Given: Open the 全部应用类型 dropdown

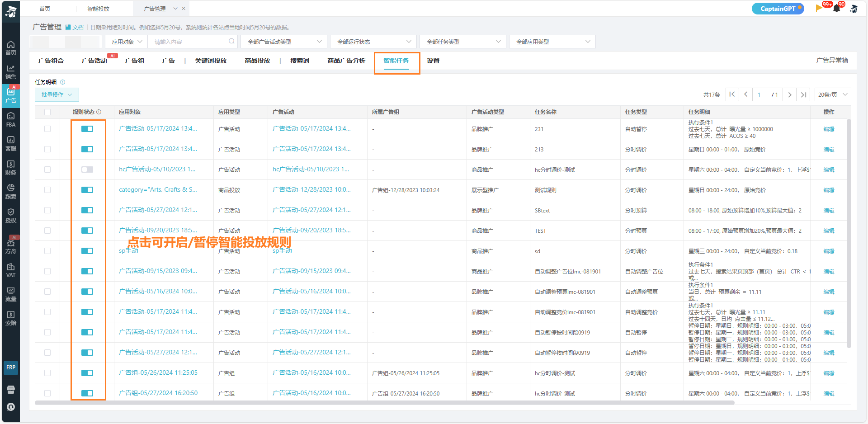Looking at the screenshot, I should 552,42.
